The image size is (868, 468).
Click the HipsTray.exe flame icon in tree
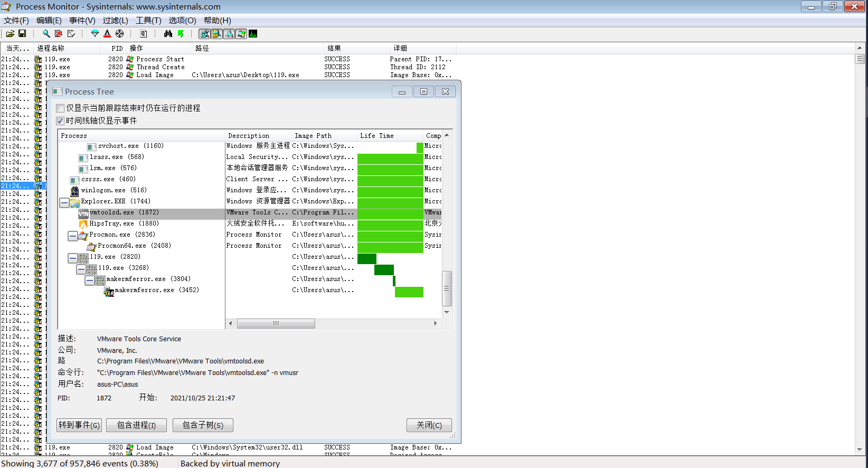pos(83,224)
